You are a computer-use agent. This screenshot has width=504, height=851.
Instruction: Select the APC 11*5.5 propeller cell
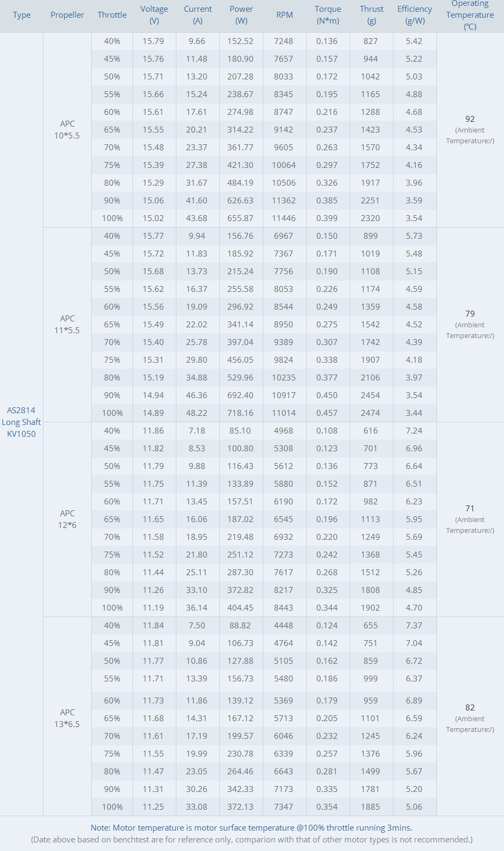pos(67,325)
